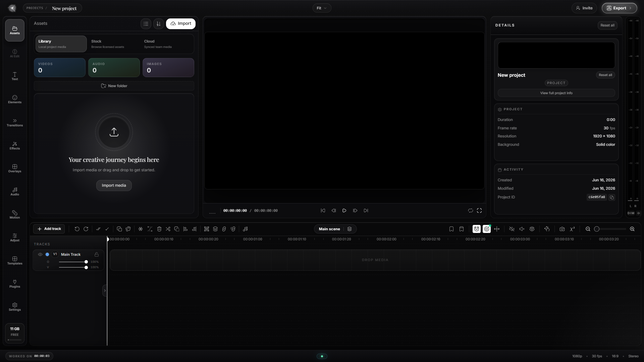Filter assets by the Videos card
This screenshot has width=644, height=362.
pos(60,67)
